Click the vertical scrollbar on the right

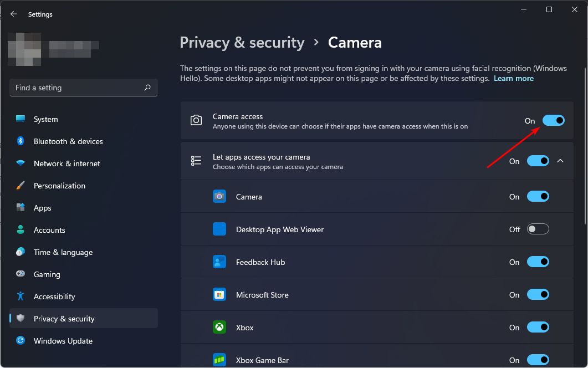tap(584, 144)
